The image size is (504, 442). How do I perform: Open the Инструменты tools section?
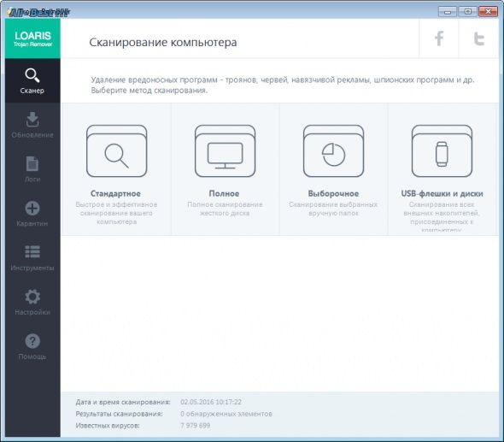pyautogui.click(x=32, y=258)
